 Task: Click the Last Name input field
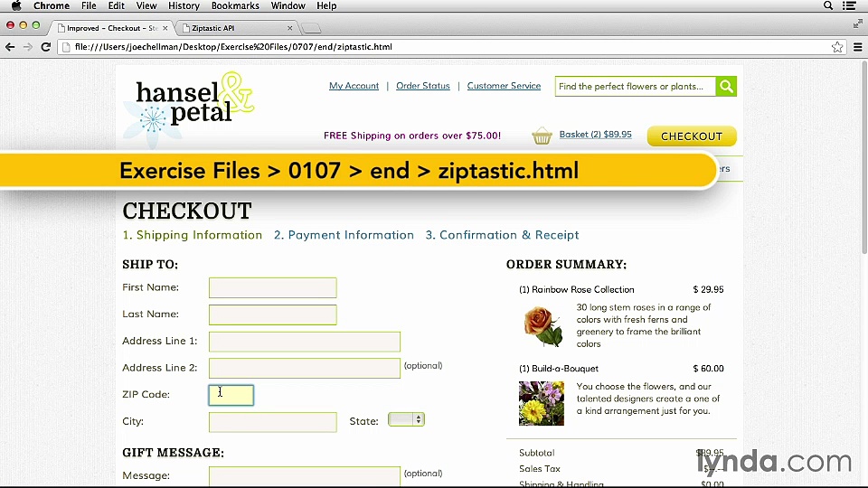pyautogui.click(x=273, y=314)
